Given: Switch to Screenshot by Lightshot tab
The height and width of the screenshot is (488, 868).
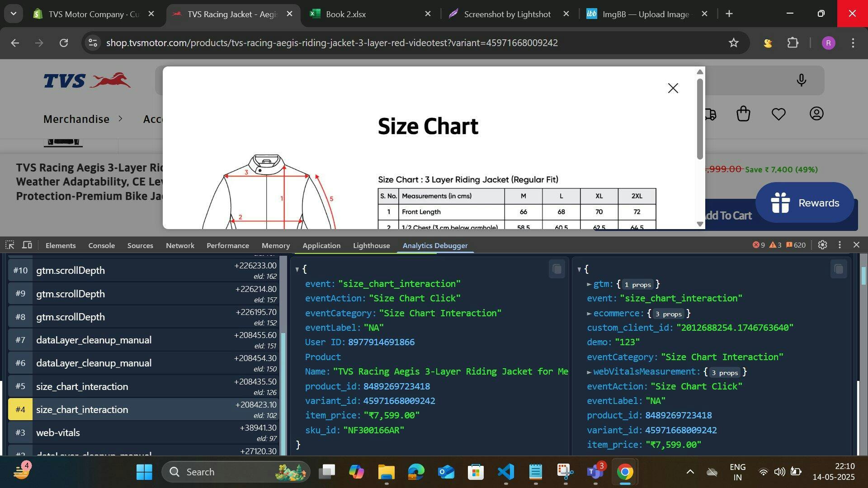Looking at the screenshot, I should point(509,14).
